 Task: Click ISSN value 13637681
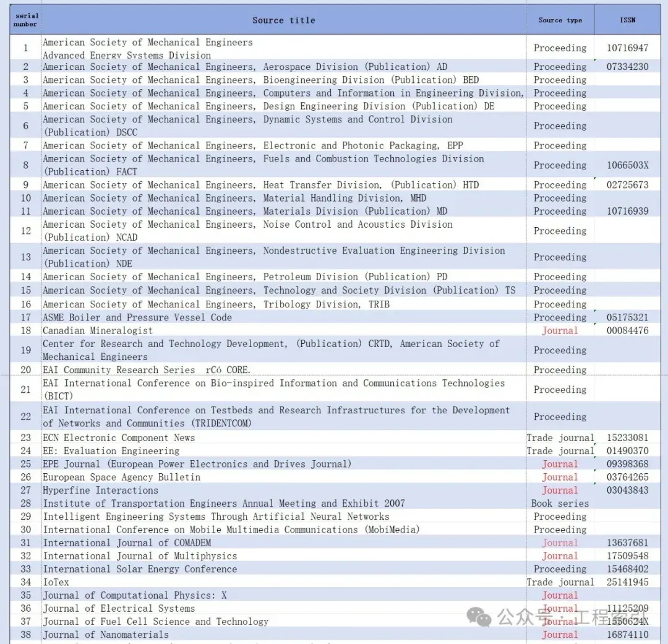[x=627, y=543]
